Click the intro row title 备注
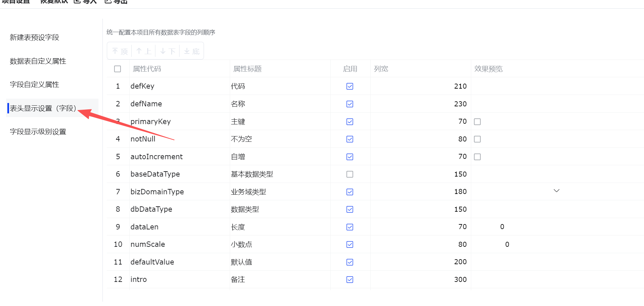Image resolution: width=644 pixels, height=306 pixels. tap(238, 280)
